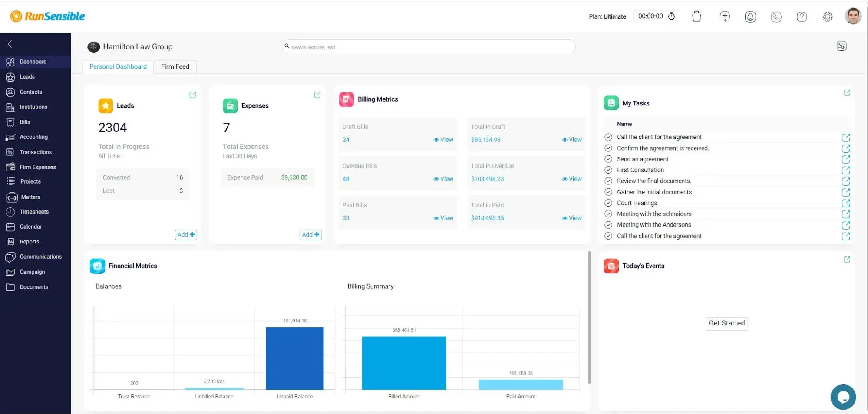The image size is (868, 414).
Task: Open the trash icon in the top bar
Action: (x=696, y=16)
